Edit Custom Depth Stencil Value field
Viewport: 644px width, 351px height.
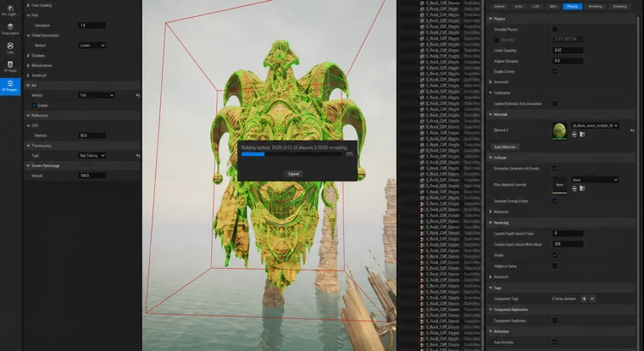click(568, 233)
